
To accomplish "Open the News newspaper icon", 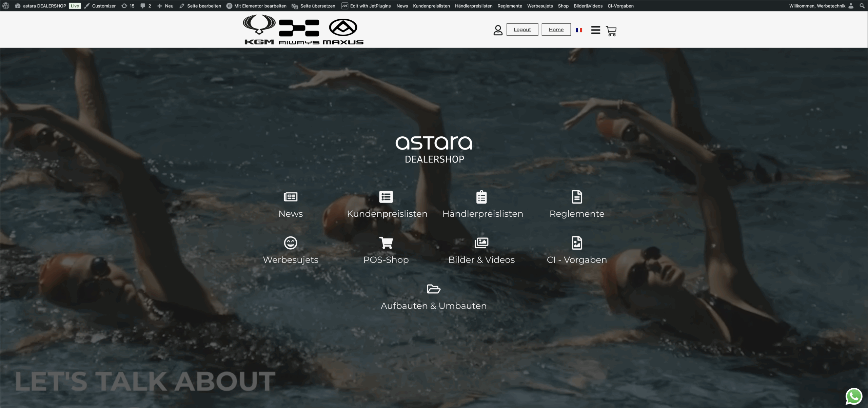I will click(x=291, y=197).
